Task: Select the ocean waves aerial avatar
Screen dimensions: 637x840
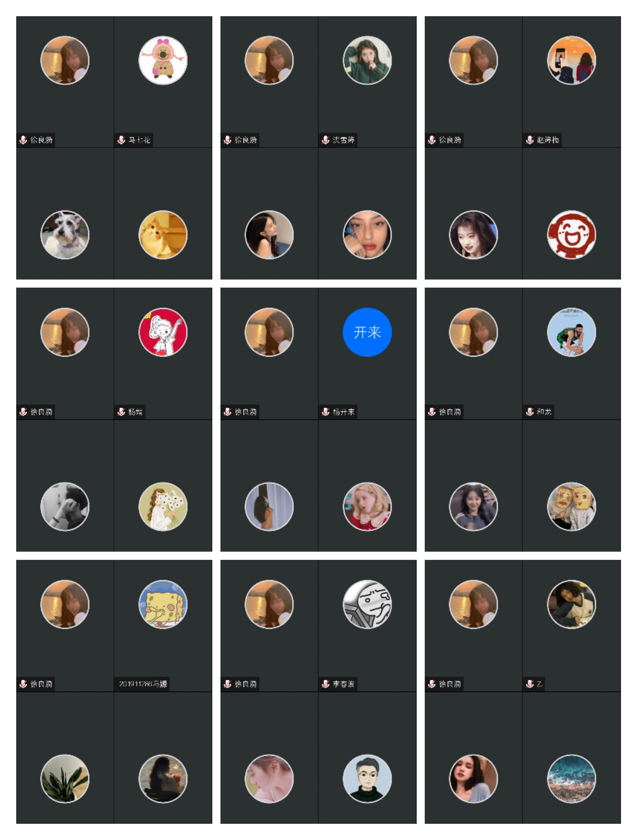Action: [x=572, y=779]
